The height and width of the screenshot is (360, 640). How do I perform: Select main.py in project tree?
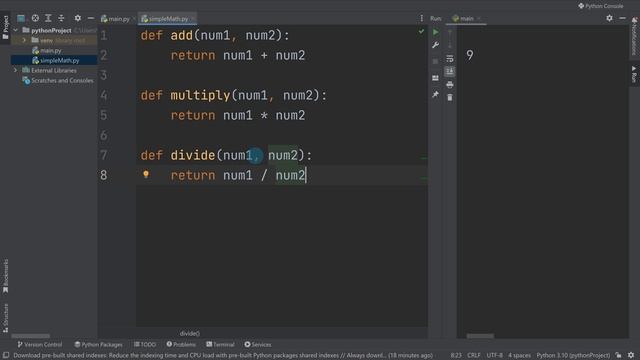[x=51, y=51]
